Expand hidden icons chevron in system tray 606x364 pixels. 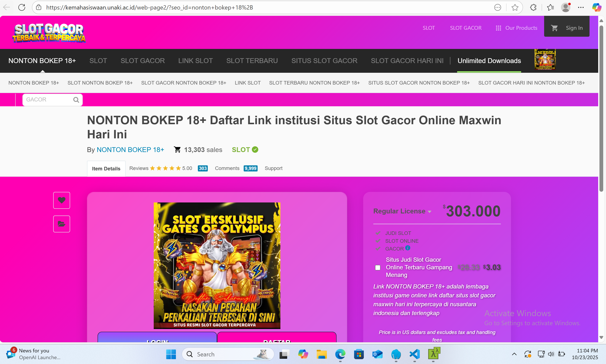514,354
